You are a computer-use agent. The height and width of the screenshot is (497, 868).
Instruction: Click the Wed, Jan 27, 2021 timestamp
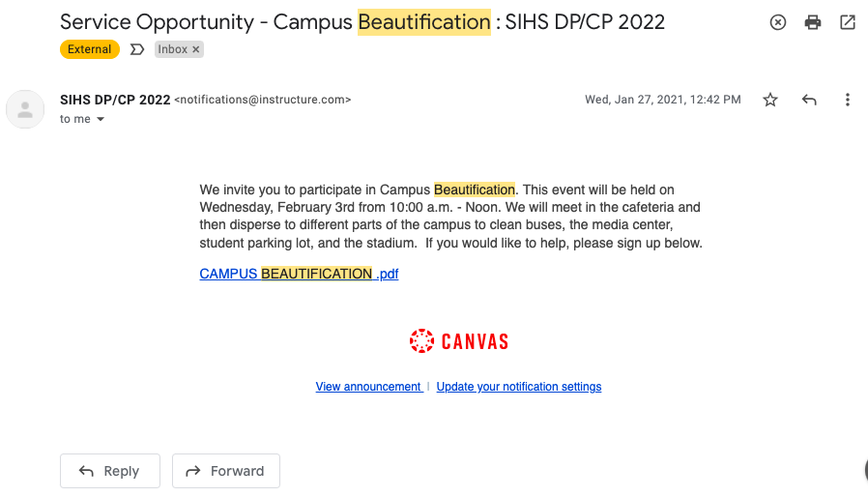662,100
